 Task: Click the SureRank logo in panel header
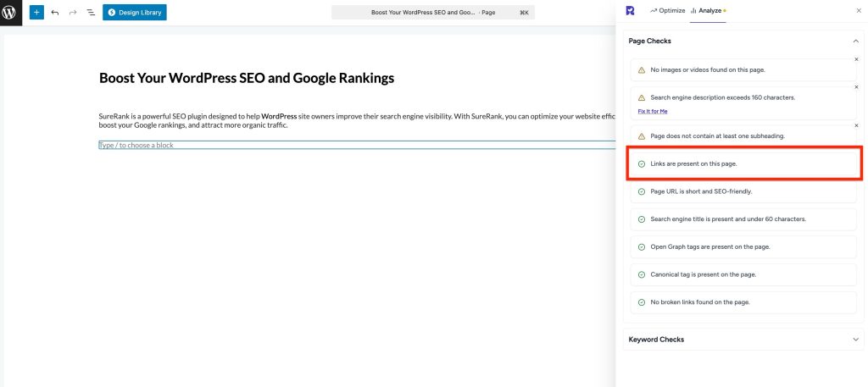pos(630,10)
